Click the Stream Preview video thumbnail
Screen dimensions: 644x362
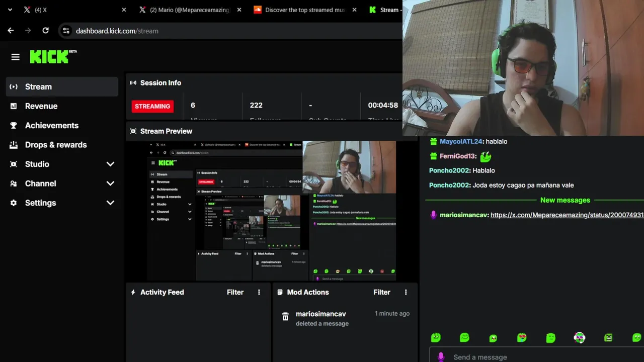pyautogui.click(x=272, y=211)
